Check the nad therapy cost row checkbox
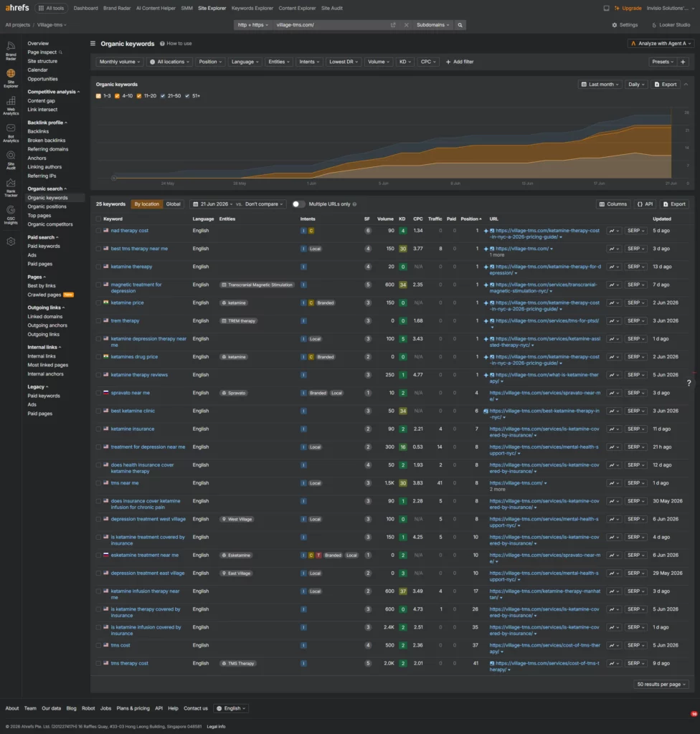 click(98, 231)
